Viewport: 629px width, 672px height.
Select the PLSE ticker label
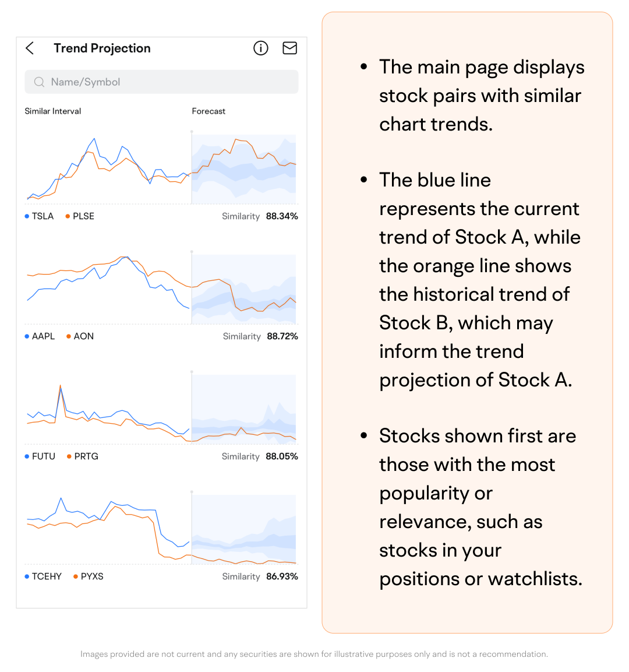click(x=83, y=216)
